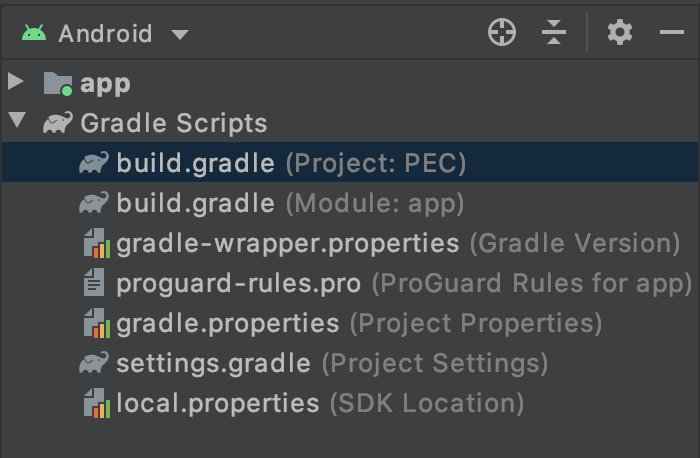Select local.properties file
This screenshot has width=700, height=458.
[217, 404]
